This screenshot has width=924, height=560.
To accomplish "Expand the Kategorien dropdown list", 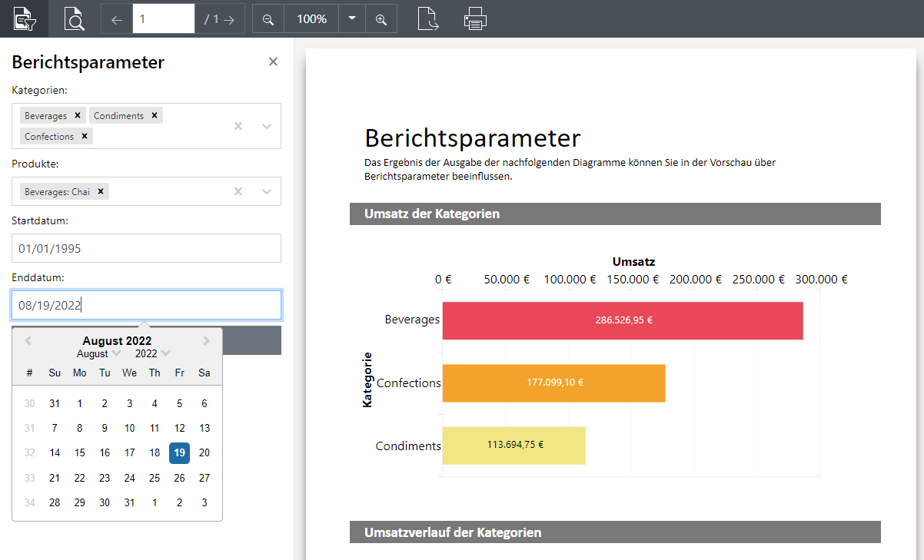I will pyautogui.click(x=267, y=126).
